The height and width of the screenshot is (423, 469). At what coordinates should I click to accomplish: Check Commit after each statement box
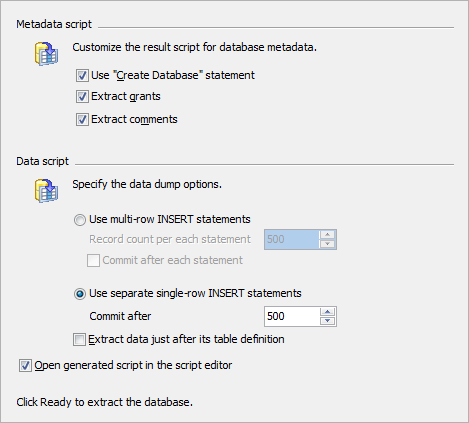93,260
